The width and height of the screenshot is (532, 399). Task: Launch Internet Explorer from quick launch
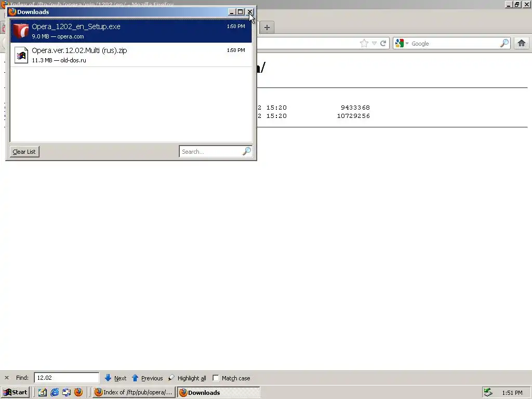coord(55,392)
